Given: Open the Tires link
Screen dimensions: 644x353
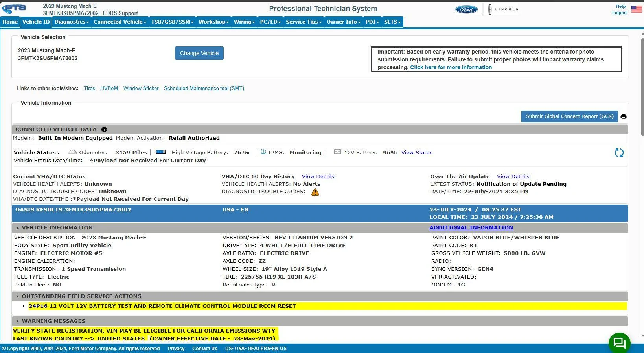Looking at the screenshot, I should 89,89.
